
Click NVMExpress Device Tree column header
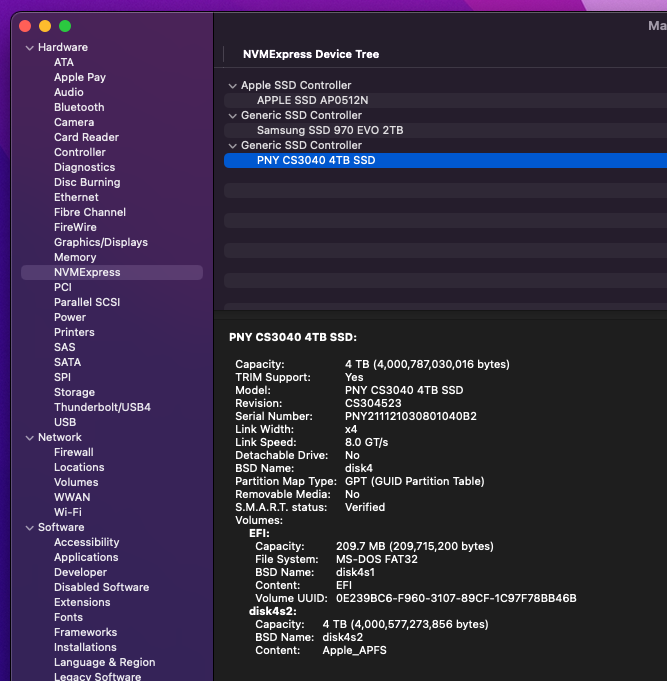(311, 54)
